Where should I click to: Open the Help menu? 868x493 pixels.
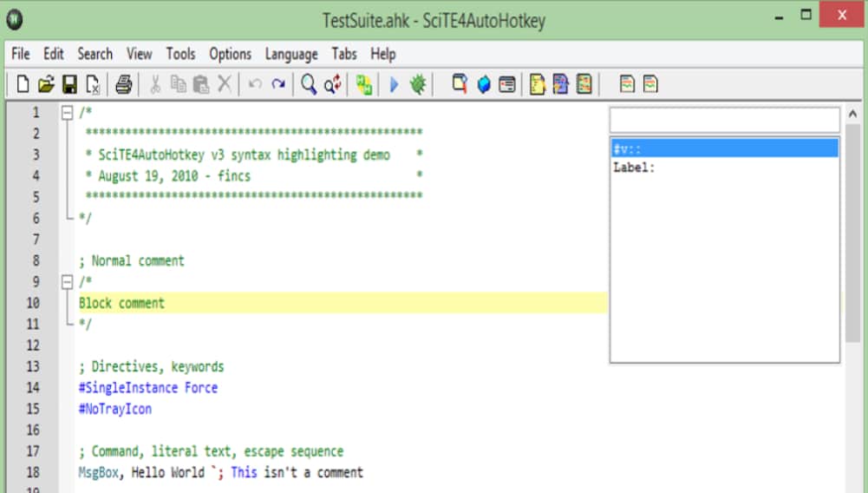[x=383, y=55]
